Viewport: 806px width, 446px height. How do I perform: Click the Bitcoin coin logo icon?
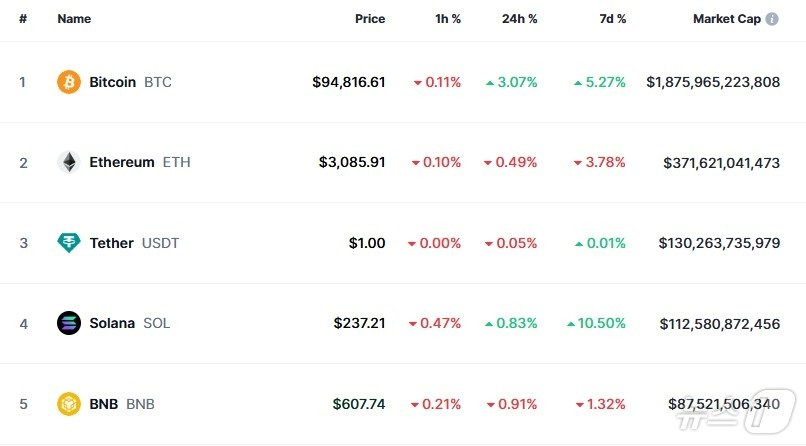69,82
